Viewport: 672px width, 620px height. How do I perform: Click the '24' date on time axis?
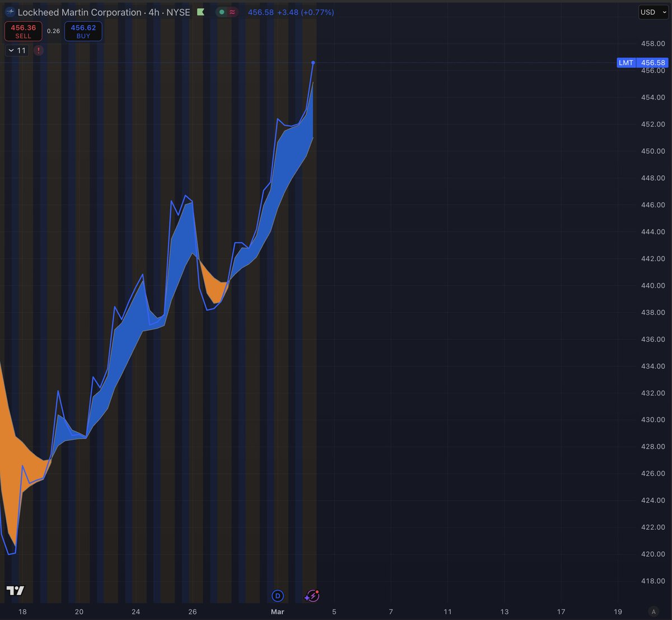point(136,612)
